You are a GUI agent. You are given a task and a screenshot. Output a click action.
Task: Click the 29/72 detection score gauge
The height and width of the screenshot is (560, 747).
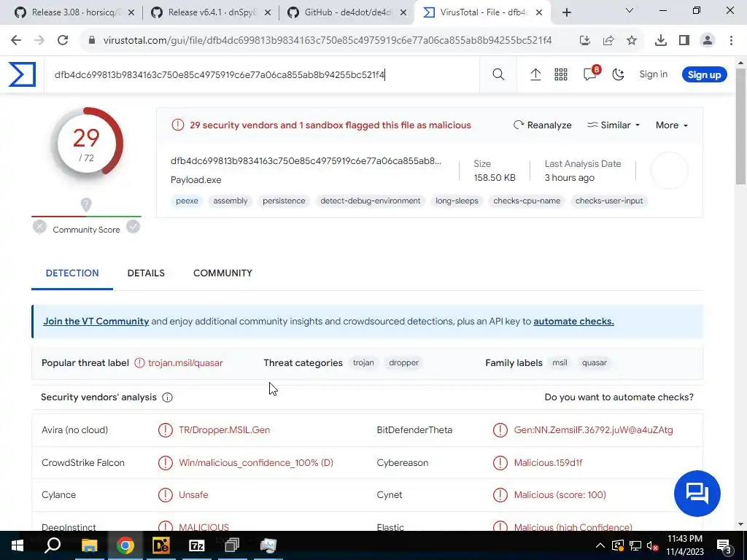pos(86,144)
